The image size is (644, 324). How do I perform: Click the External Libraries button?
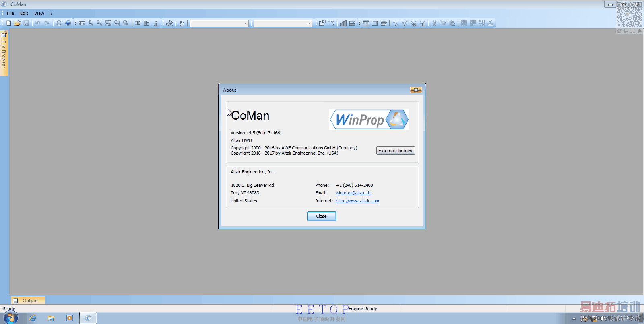point(395,151)
